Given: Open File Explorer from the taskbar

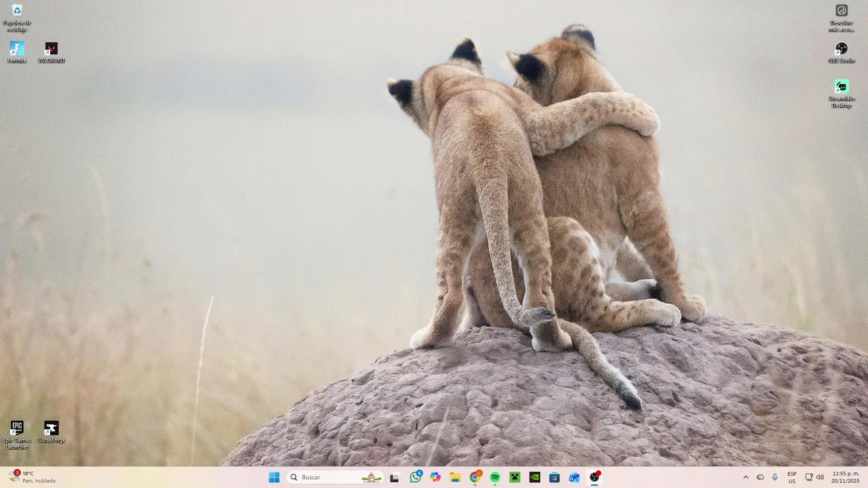Looking at the screenshot, I should point(455,477).
